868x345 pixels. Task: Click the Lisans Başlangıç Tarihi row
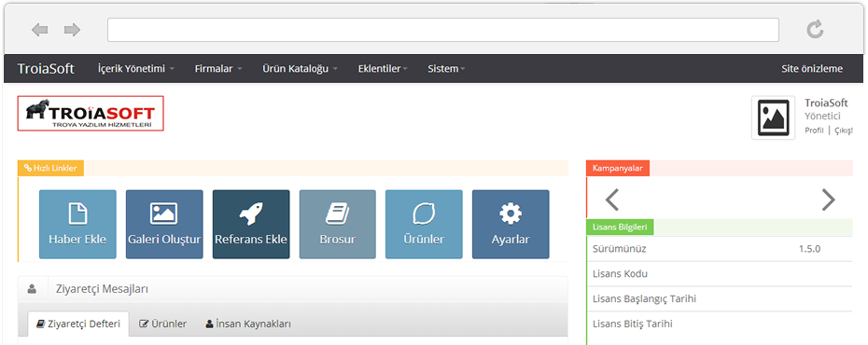pyautogui.click(x=720, y=298)
